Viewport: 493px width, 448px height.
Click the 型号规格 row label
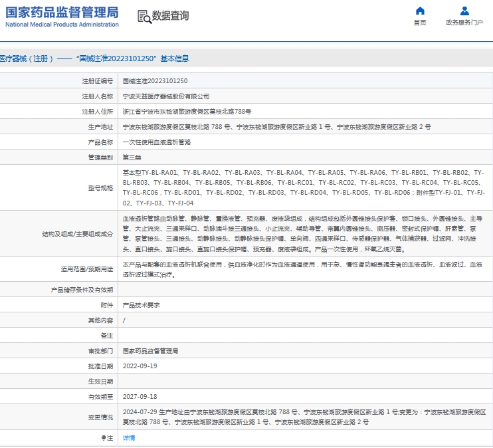pos(100,188)
